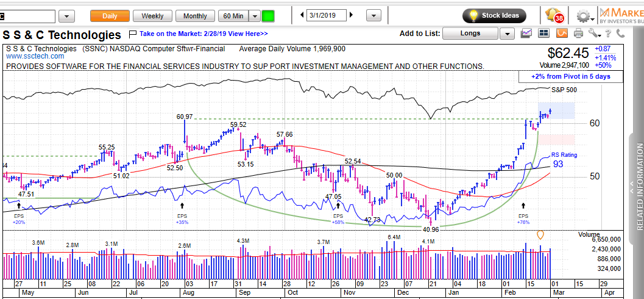Click the 59.52 price label

pos(238,124)
